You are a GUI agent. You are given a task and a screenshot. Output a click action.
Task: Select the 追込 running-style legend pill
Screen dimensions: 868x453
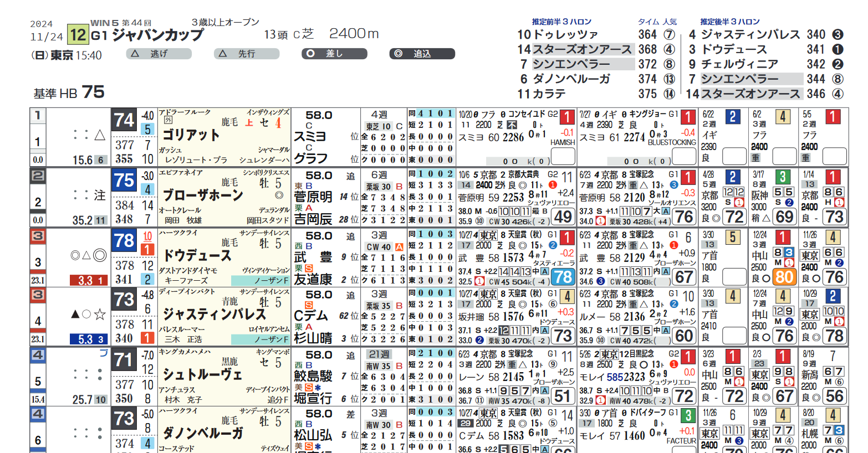pyautogui.click(x=422, y=54)
